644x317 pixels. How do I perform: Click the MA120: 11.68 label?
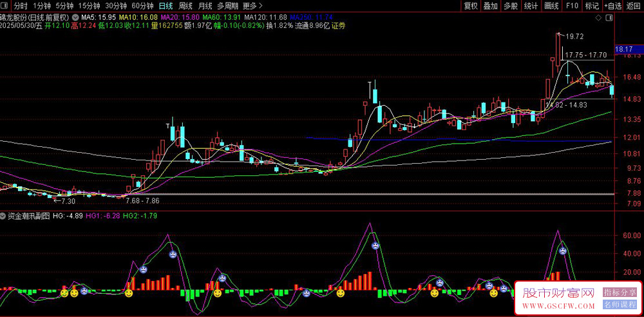(265, 17)
